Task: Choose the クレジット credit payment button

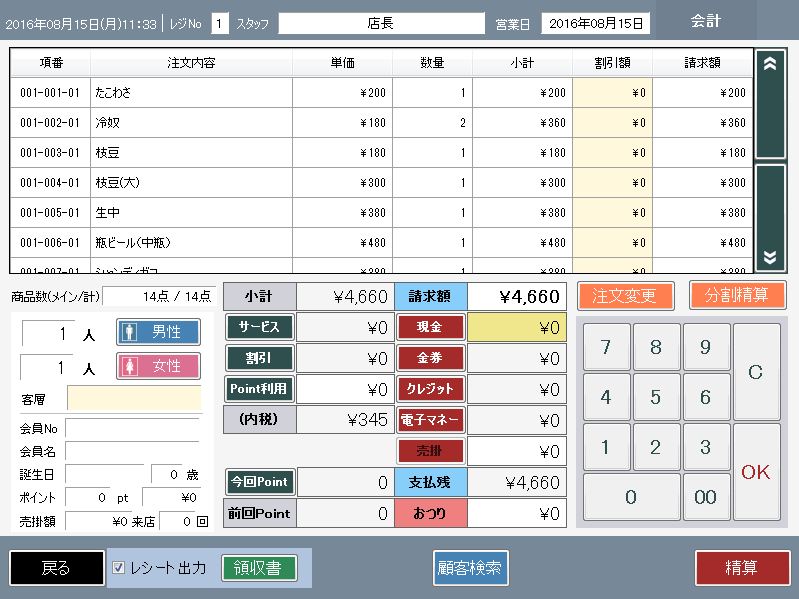Action: click(x=431, y=389)
